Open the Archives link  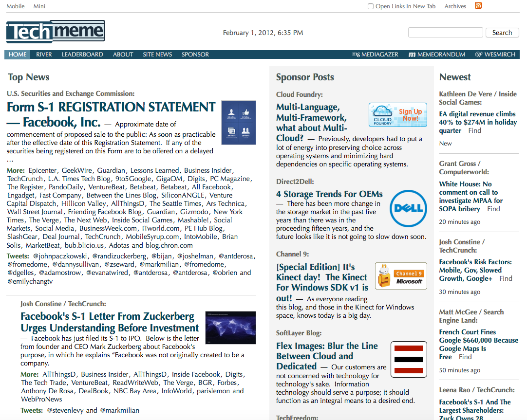(x=455, y=6)
